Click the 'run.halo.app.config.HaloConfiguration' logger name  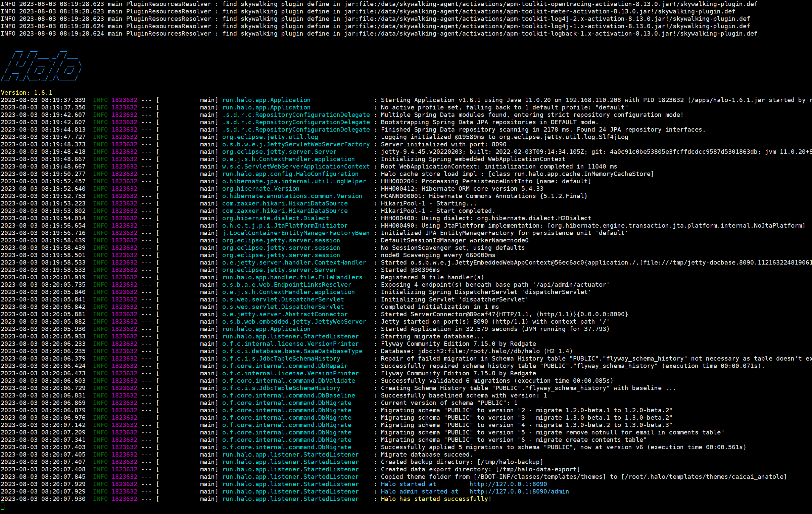coord(290,174)
